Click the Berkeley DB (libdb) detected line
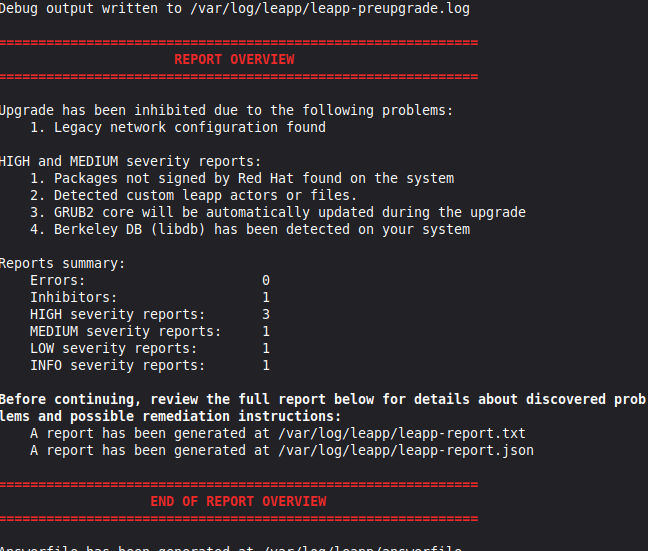 point(262,229)
